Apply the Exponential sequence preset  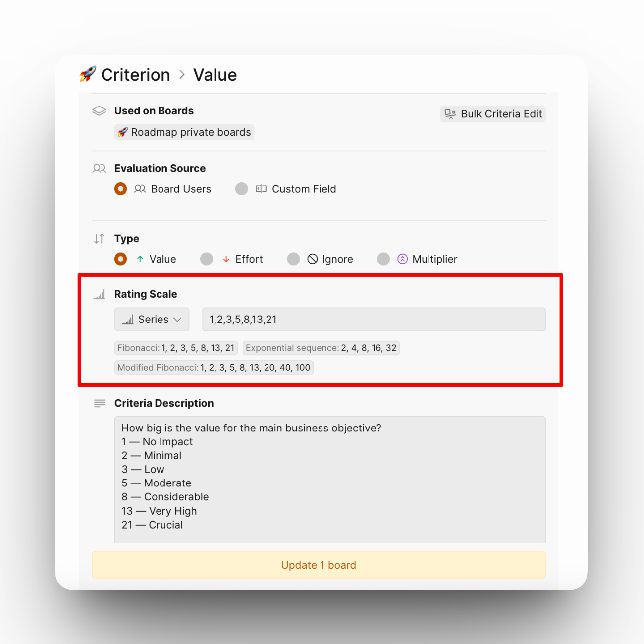[x=321, y=348]
